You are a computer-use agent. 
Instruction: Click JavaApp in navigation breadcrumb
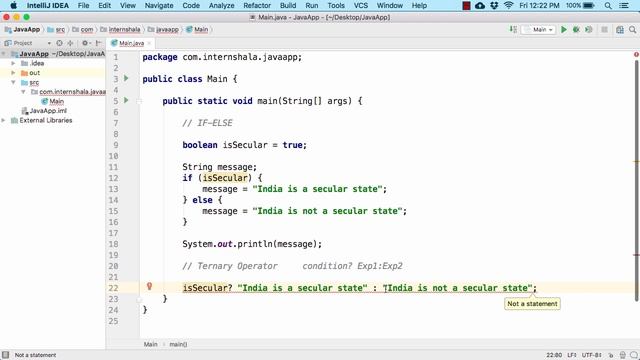pyautogui.click(x=22, y=29)
